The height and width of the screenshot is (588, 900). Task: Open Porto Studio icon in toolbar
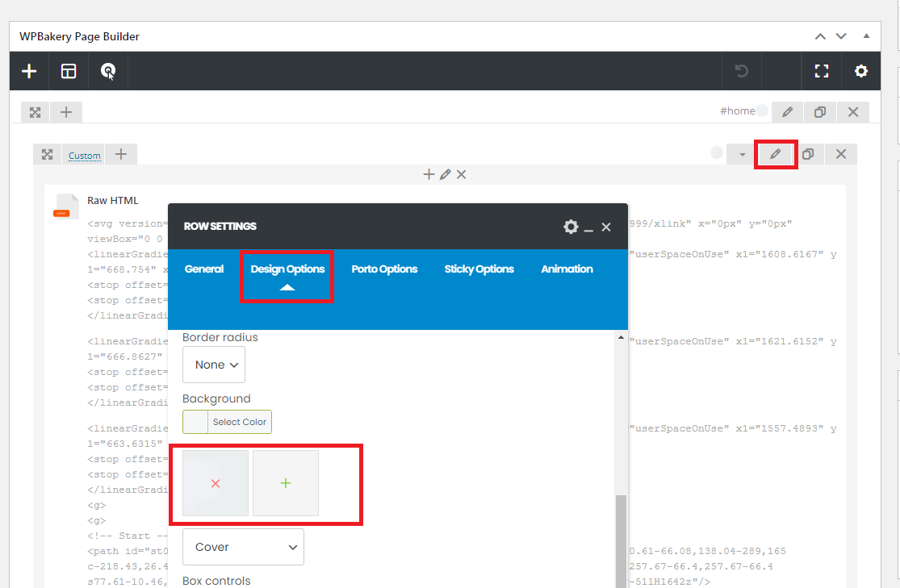pyautogui.click(x=108, y=71)
